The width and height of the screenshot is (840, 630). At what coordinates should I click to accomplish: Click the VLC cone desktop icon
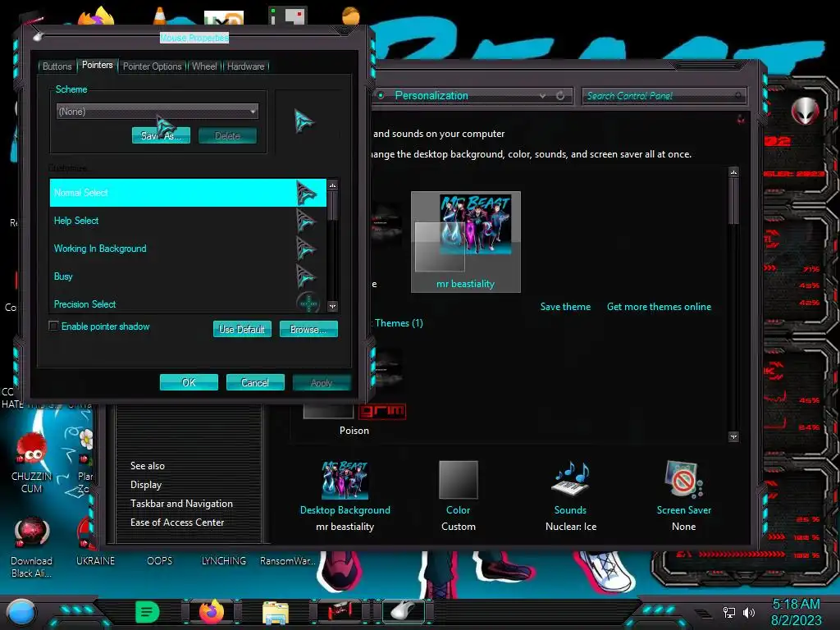coord(159,16)
